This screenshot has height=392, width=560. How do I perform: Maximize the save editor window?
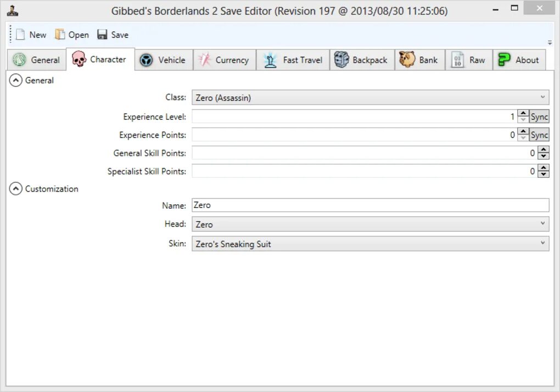[x=514, y=8]
